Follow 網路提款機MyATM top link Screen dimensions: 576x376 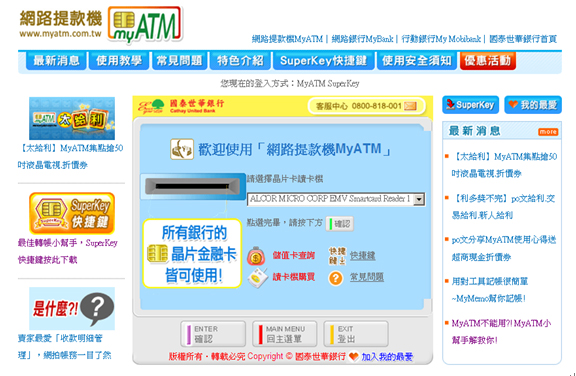tap(287, 39)
